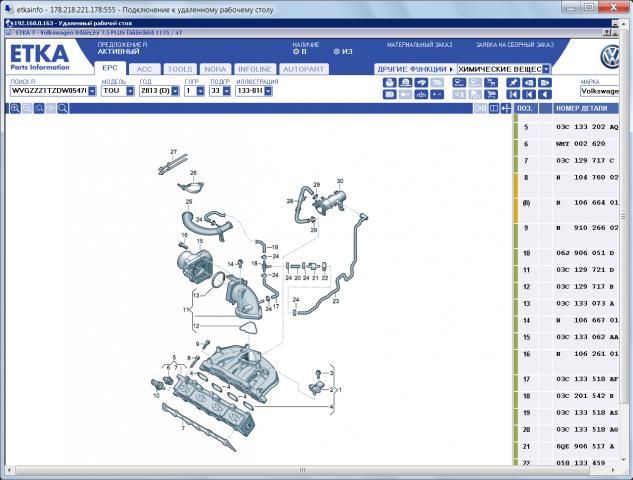The height and width of the screenshot is (480, 633).
Task: Open the Иллюстрация 133-01 dropdown
Action: [268, 91]
